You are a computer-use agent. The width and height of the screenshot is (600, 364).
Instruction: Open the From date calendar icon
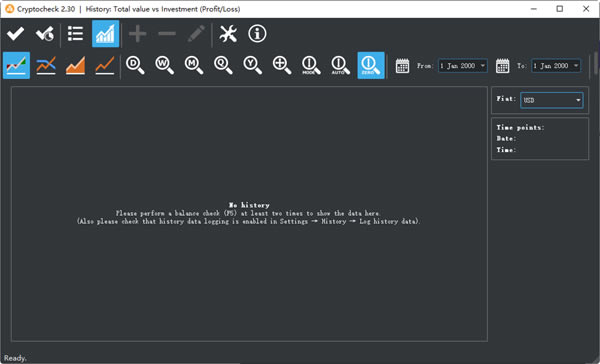coord(402,66)
